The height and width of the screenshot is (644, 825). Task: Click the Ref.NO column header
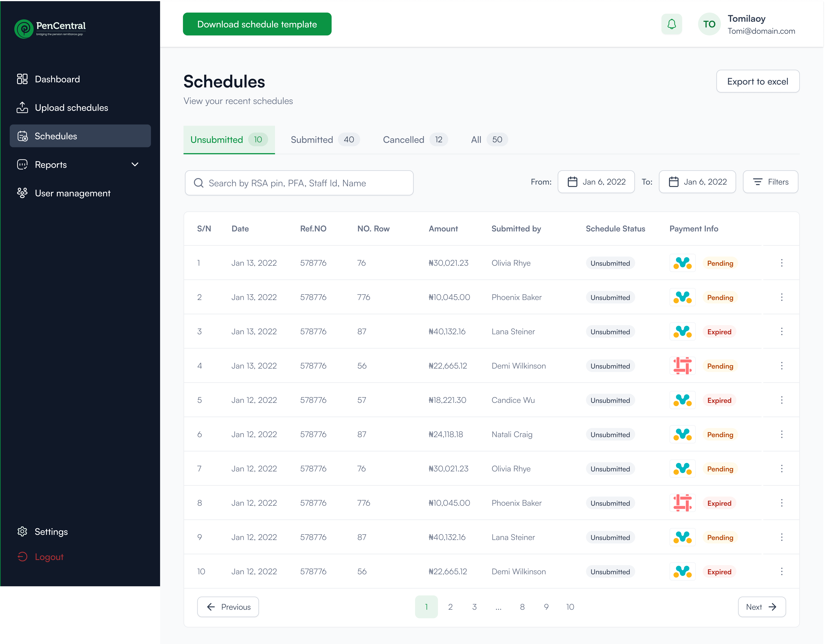click(313, 228)
